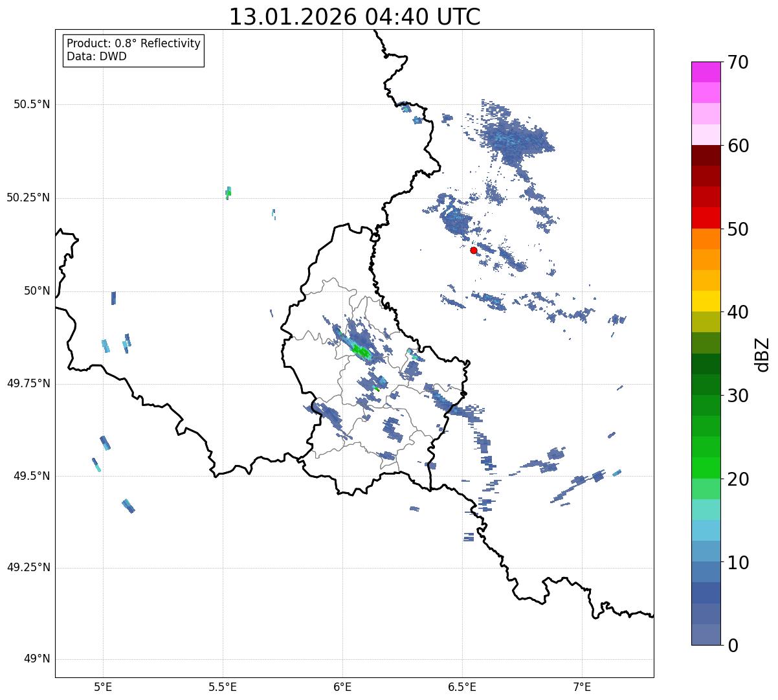
Task: Click the "Data: DWD" label
Action: (96, 56)
